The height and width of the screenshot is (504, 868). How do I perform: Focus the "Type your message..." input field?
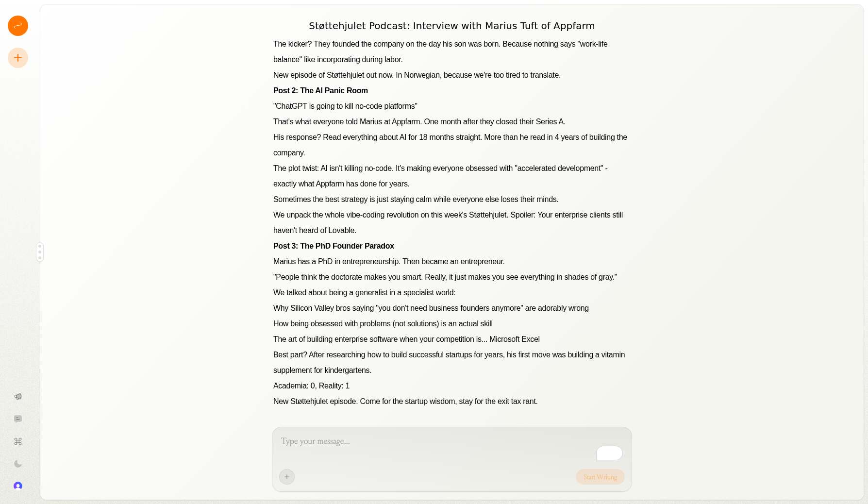point(437,441)
